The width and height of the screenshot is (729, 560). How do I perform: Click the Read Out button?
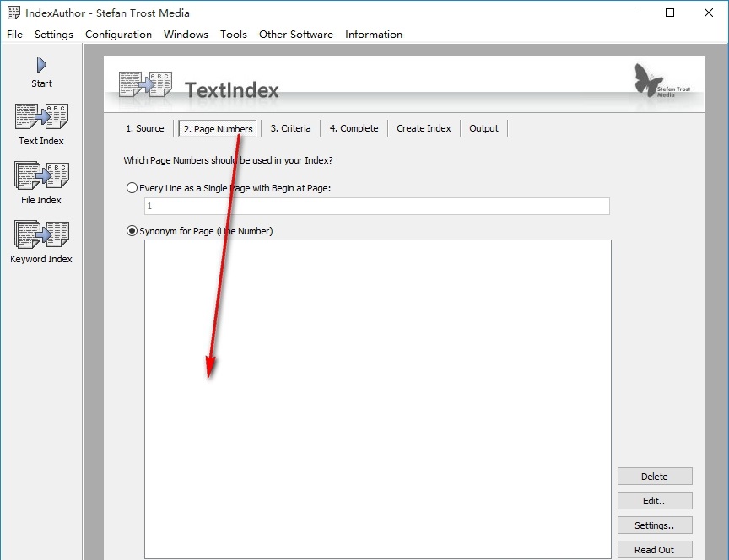point(655,550)
